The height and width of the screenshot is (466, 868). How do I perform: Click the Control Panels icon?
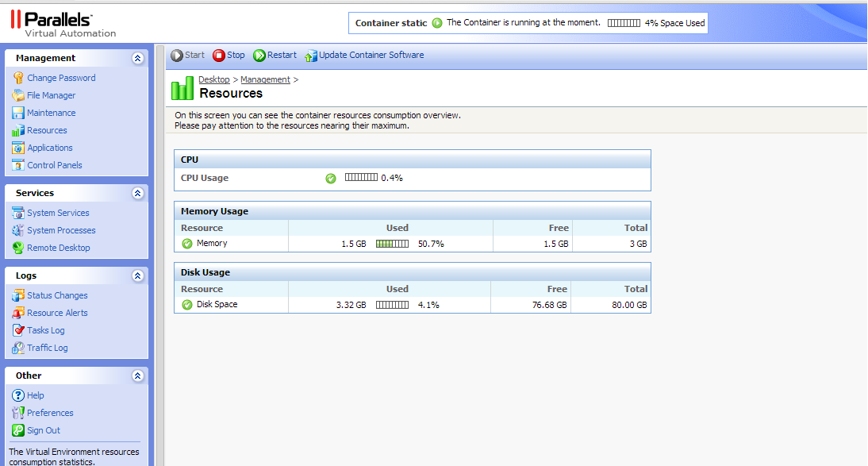[18, 165]
